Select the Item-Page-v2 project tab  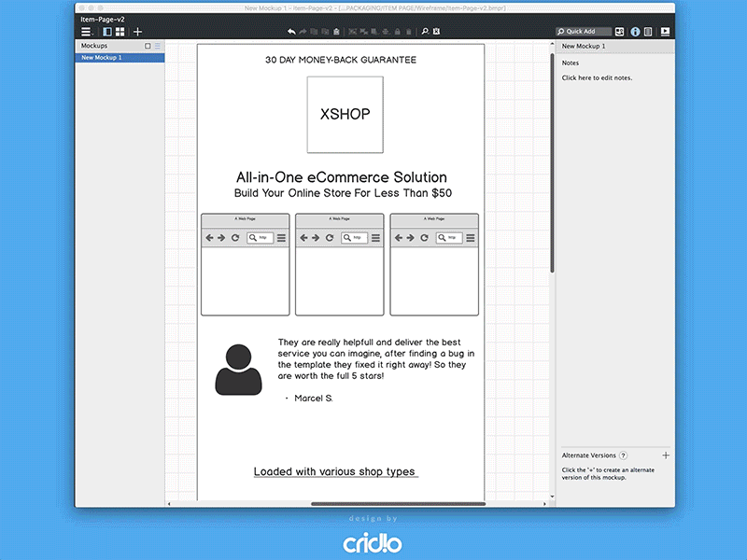point(101,19)
